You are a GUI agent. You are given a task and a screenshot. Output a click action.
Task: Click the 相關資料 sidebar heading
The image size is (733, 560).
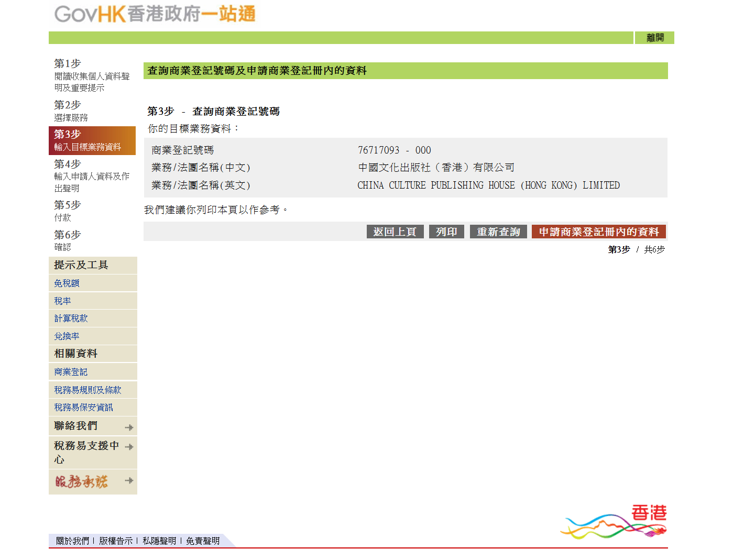[x=76, y=354]
